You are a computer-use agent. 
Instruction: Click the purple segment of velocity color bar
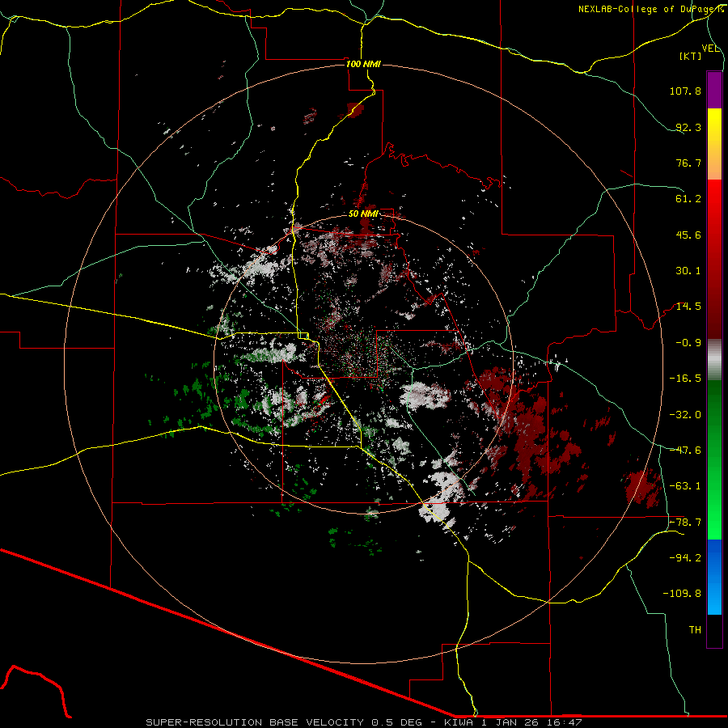pyautogui.click(x=714, y=89)
